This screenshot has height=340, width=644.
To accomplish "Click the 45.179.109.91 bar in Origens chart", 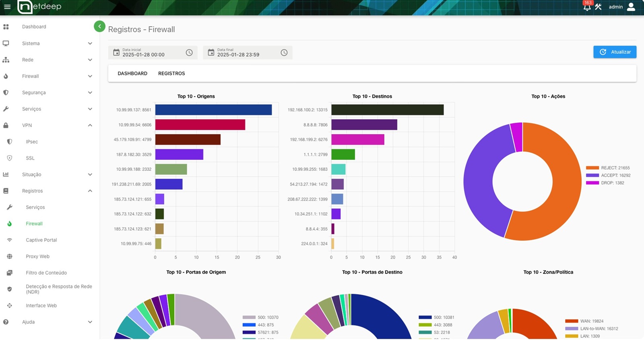I will point(188,139).
